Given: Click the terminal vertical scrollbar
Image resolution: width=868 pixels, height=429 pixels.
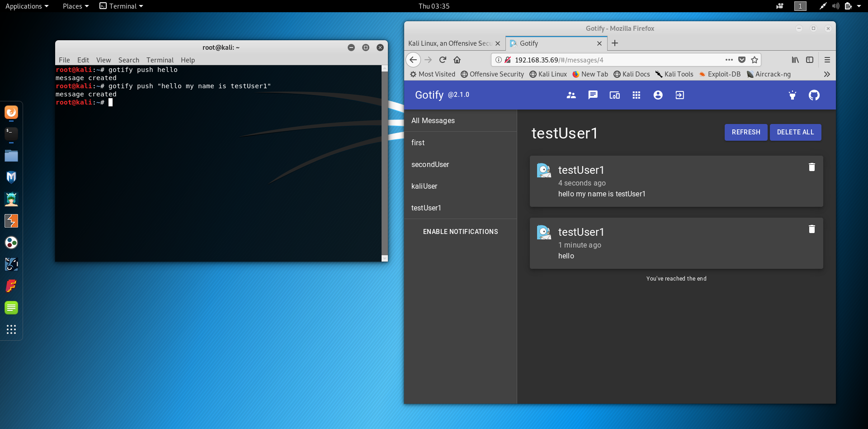Looking at the screenshot, I should click(385, 163).
